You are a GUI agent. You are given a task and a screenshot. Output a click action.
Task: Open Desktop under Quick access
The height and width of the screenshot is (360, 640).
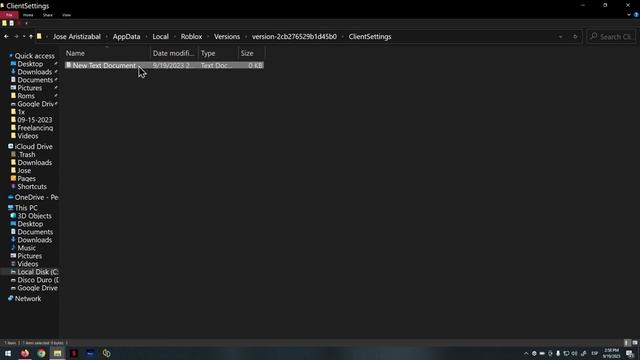[30, 64]
